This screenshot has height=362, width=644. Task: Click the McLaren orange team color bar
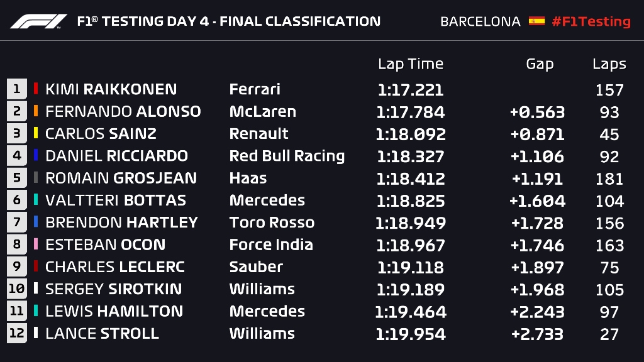tap(36, 111)
